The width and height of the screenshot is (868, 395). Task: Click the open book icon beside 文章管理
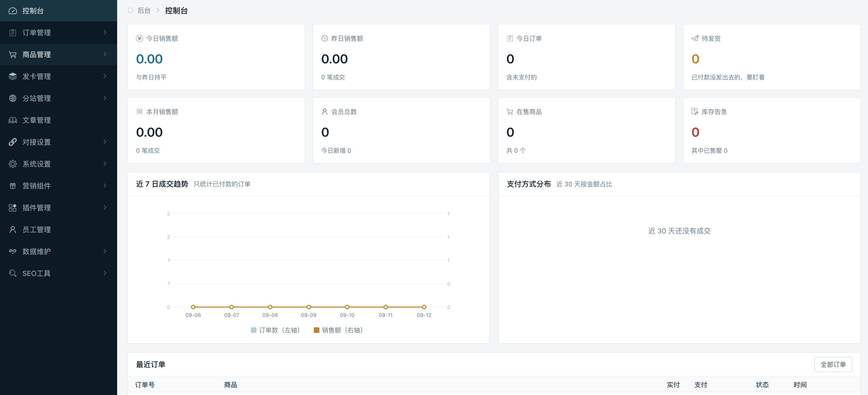pyautogui.click(x=12, y=120)
